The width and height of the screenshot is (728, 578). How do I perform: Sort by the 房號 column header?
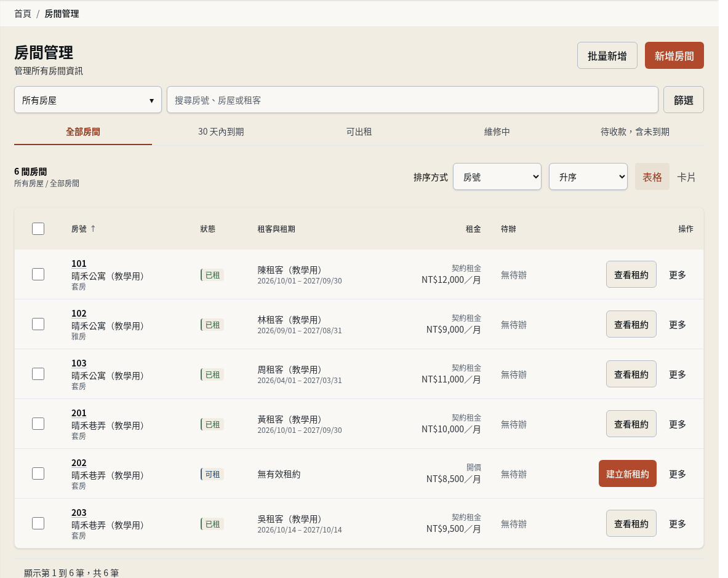coord(84,229)
